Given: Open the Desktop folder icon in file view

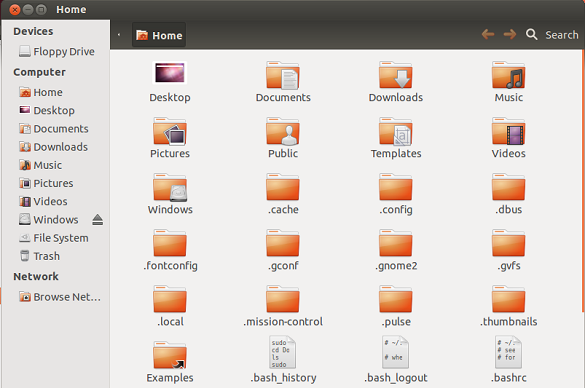Looking at the screenshot, I should (170, 73).
